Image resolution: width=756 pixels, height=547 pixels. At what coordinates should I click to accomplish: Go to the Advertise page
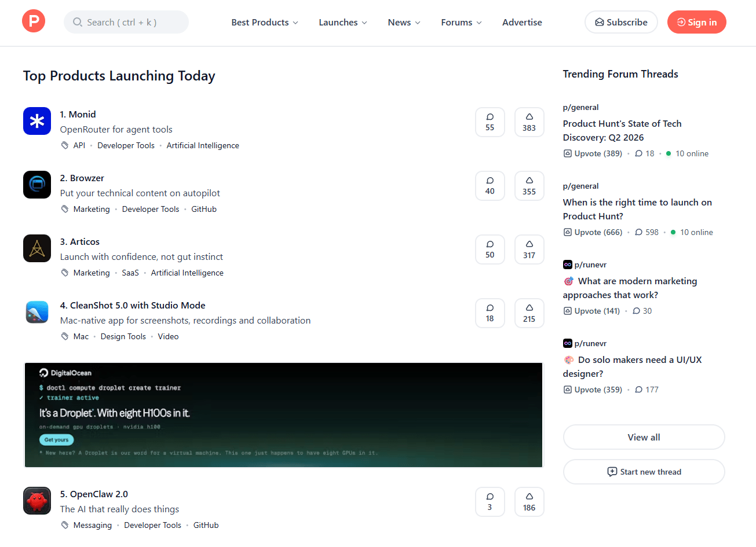click(x=522, y=22)
